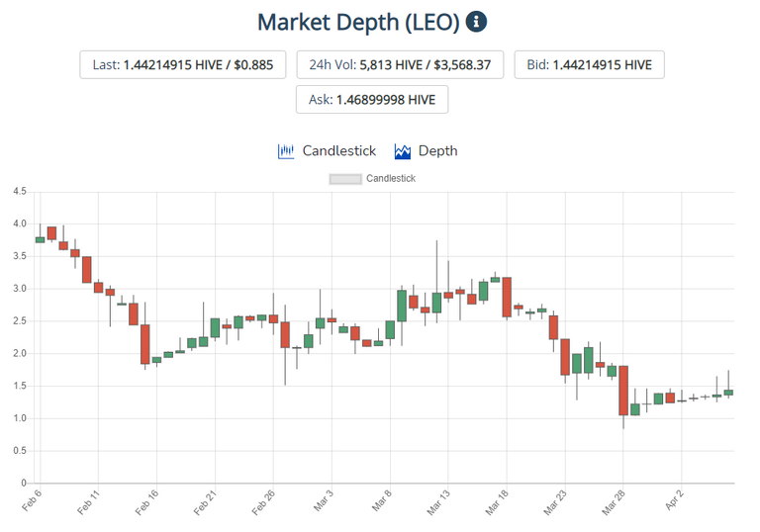Toggle the Candlestick legend dataset
The width and height of the screenshot is (760, 532).
pyautogui.click(x=372, y=179)
